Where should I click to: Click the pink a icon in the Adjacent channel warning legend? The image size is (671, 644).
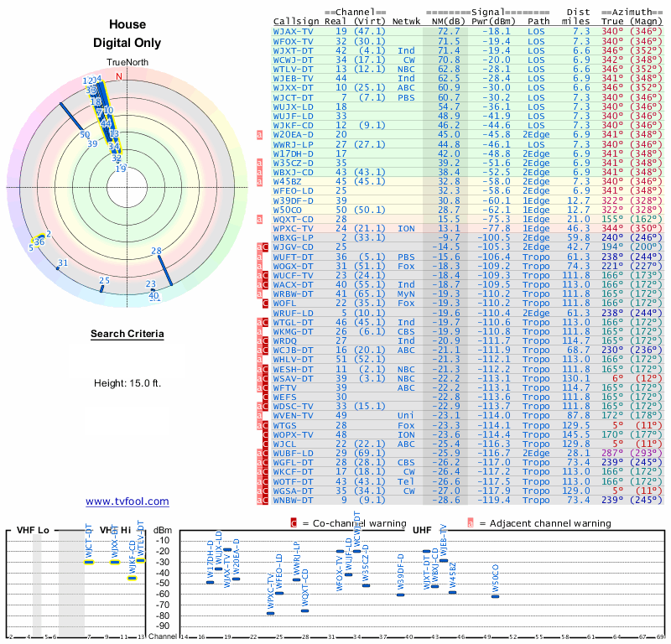click(471, 523)
